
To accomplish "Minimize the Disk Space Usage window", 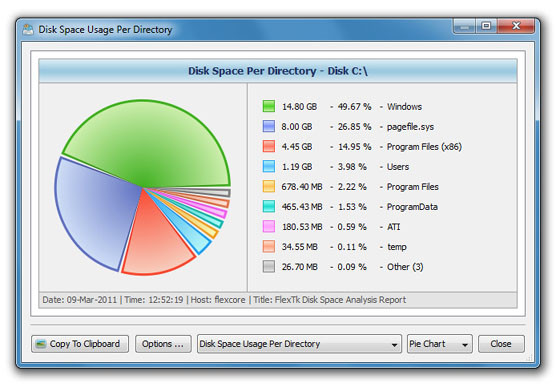I will pyautogui.click(x=464, y=26).
